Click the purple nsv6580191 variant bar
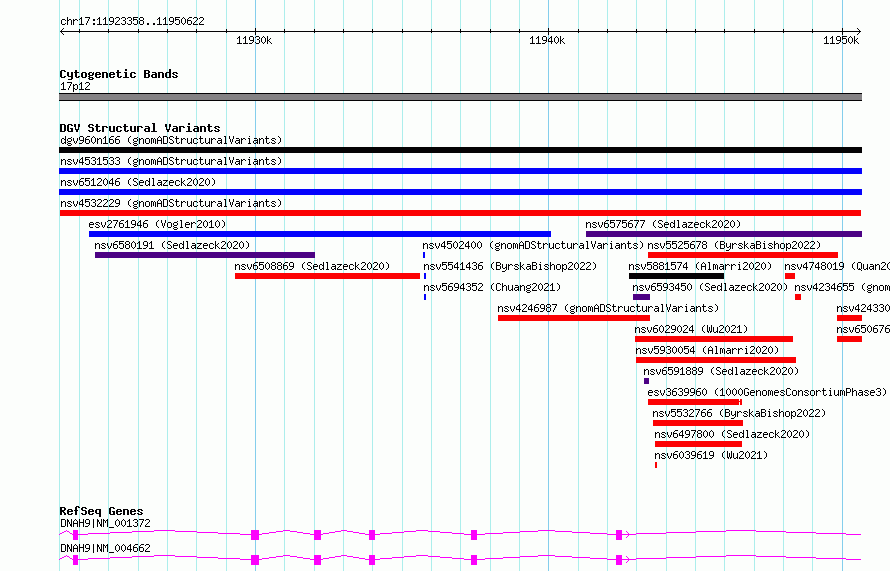Image resolution: width=890 pixels, height=571 pixels. click(205, 255)
